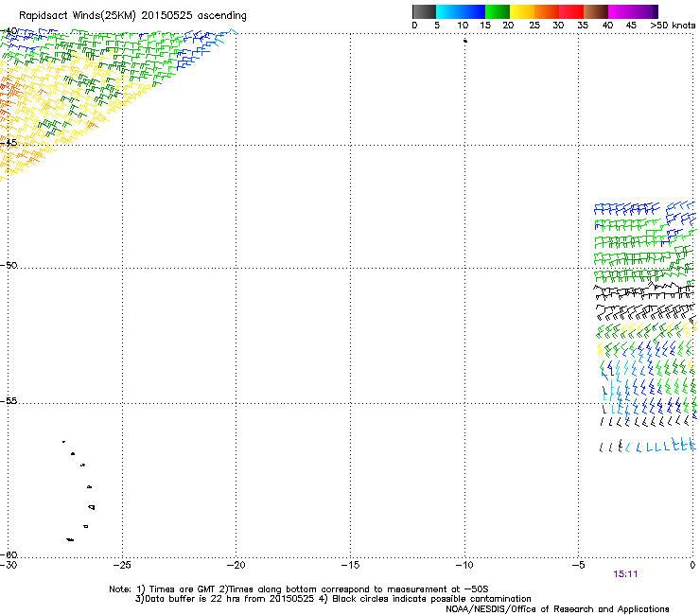Click the '-30' longitude axis label
700x615 pixels.
pos(9,565)
